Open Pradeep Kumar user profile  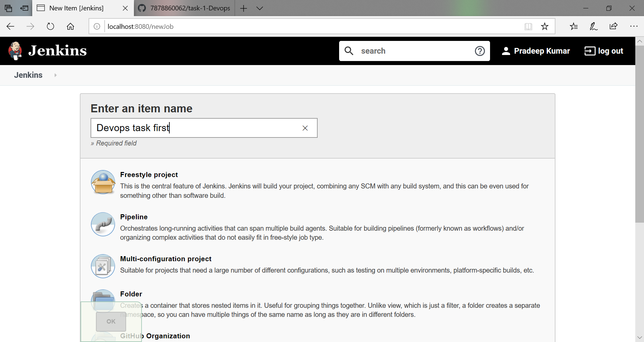pos(536,51)
